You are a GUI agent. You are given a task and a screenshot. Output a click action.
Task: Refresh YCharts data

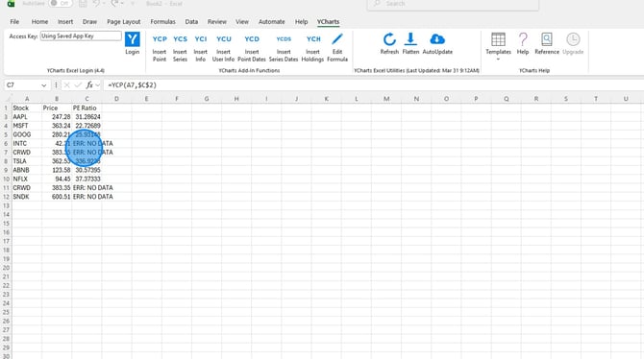[389, 39]
